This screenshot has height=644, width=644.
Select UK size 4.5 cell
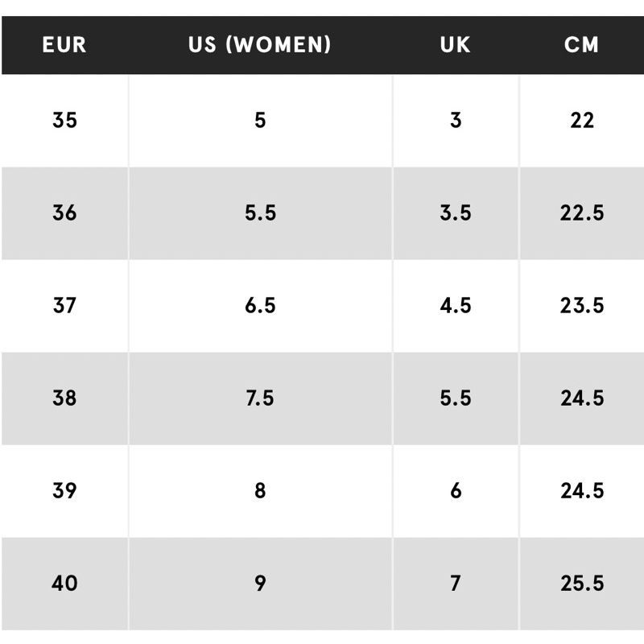(x=456, y=306)
